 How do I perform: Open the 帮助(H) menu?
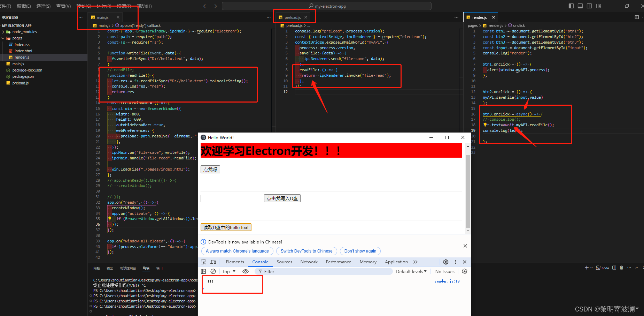[x=144, y=6]
